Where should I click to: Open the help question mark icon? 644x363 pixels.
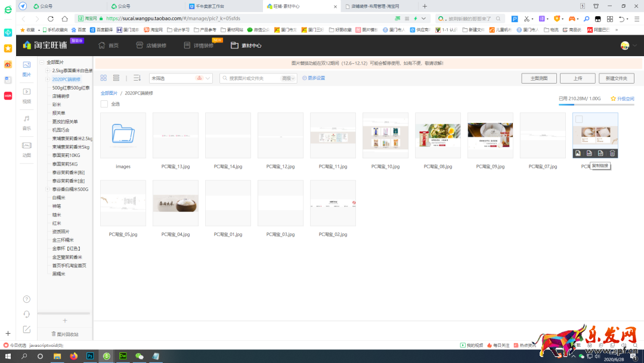tap(26, 299)
